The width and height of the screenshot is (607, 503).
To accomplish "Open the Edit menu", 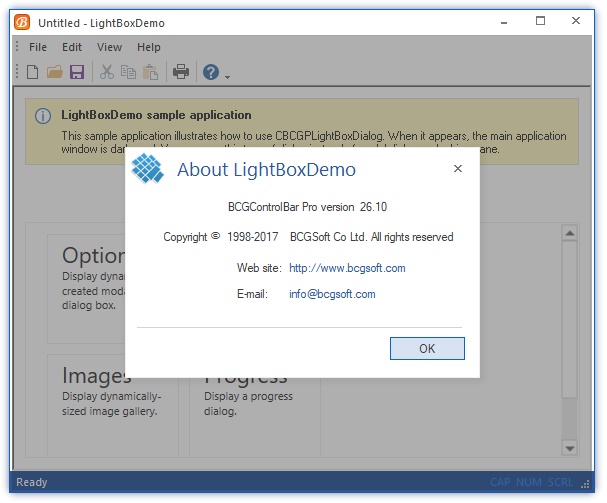I will [72, 47].
